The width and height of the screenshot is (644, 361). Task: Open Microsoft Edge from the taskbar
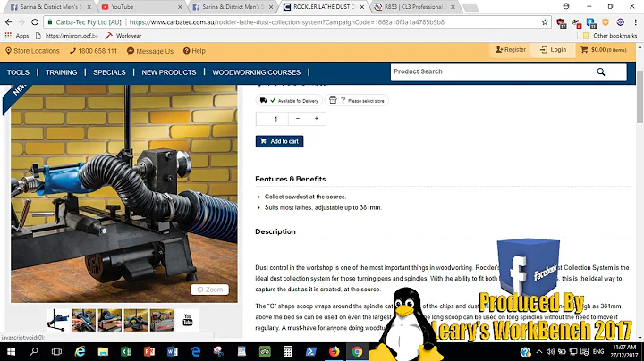click(x=196, y=351)
